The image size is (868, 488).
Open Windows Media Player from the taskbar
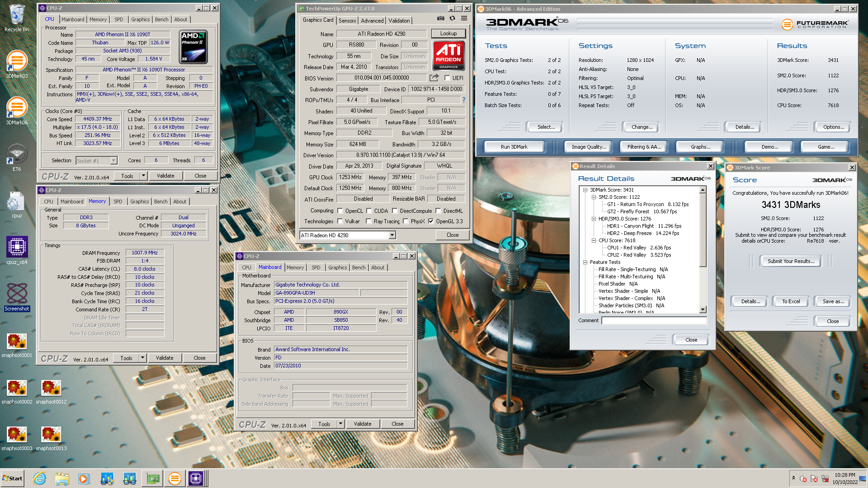(84, 479)
